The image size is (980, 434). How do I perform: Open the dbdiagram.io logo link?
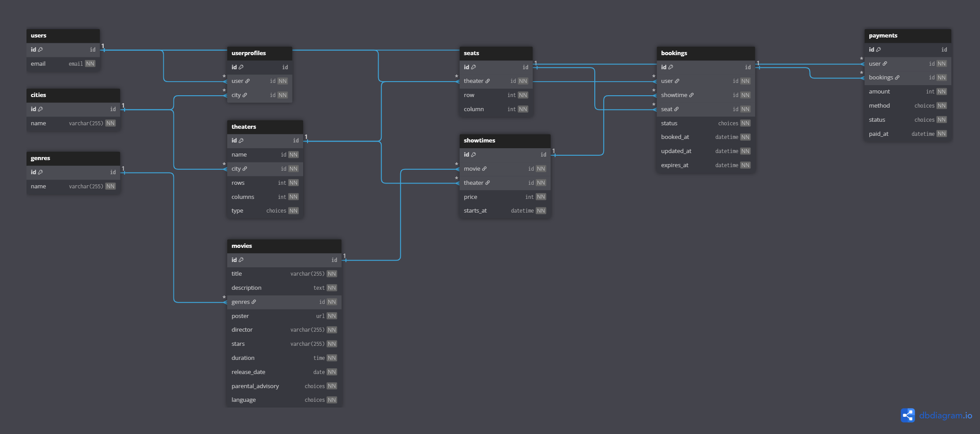pos(936,415)
